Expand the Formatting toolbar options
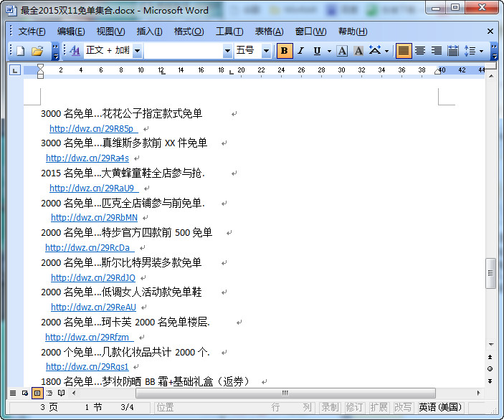The width and height of the screenshot is (504, 420). [x=494, y=52]
